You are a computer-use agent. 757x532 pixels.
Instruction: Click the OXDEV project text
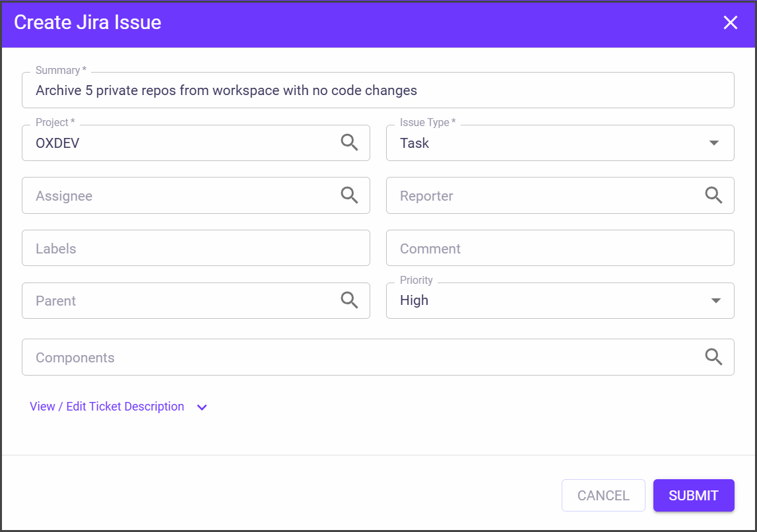(x=58, y=143)
